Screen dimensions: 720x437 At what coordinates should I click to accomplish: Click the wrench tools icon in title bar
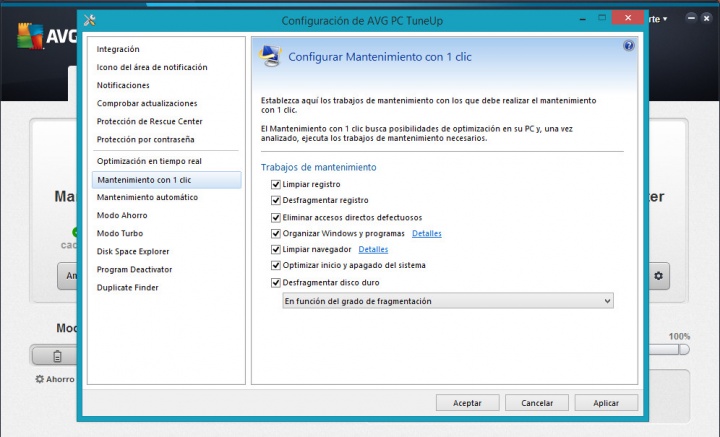(x=90, y=20)
